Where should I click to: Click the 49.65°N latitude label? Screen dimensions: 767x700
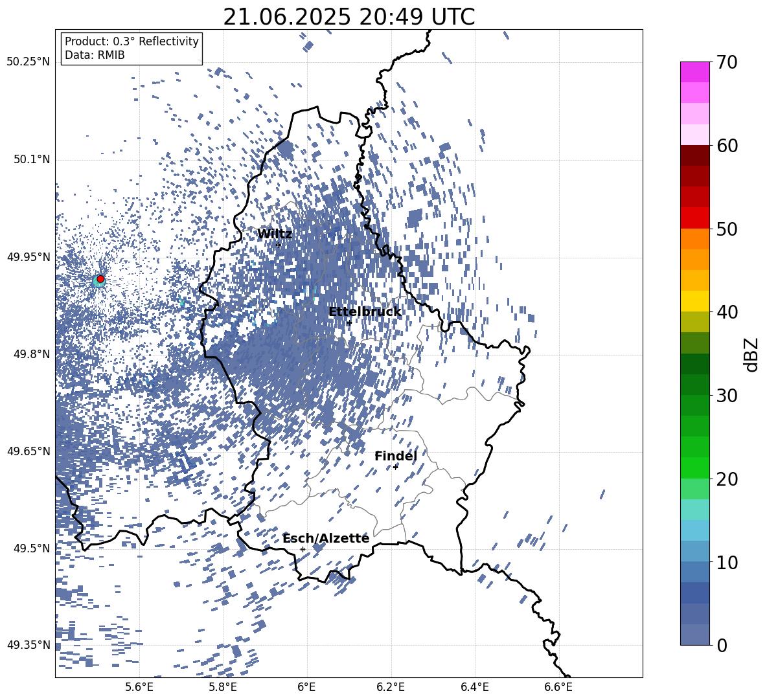pyautogui.click(x=29, y=451)
